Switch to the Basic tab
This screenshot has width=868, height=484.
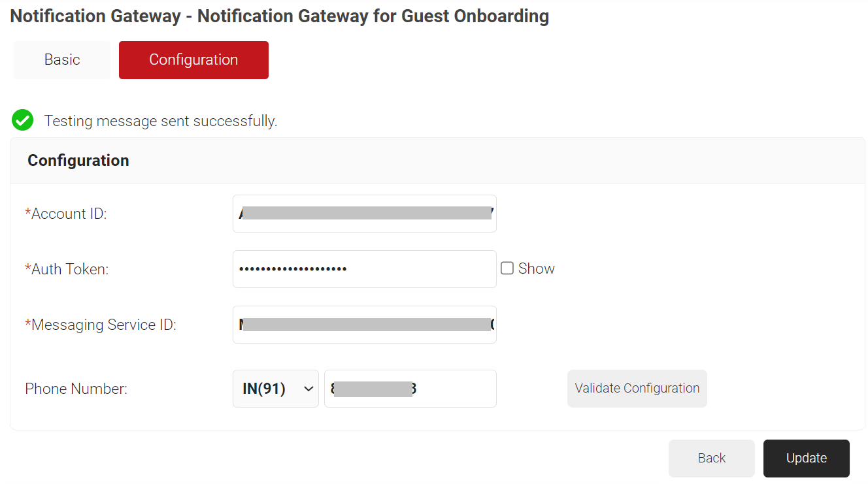62,60
